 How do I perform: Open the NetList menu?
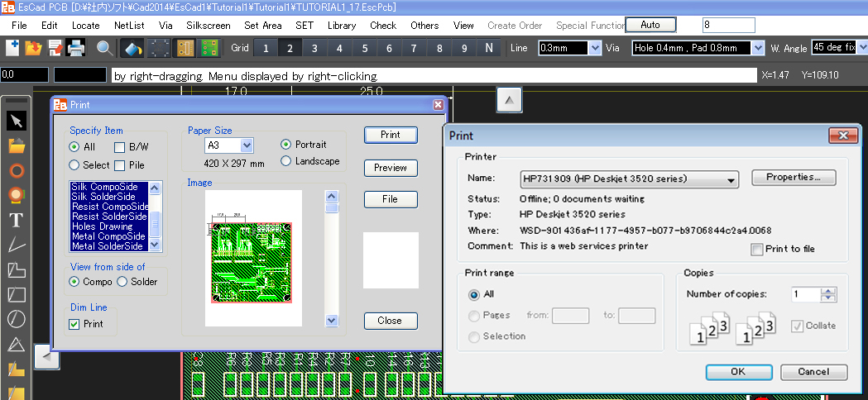130,26
